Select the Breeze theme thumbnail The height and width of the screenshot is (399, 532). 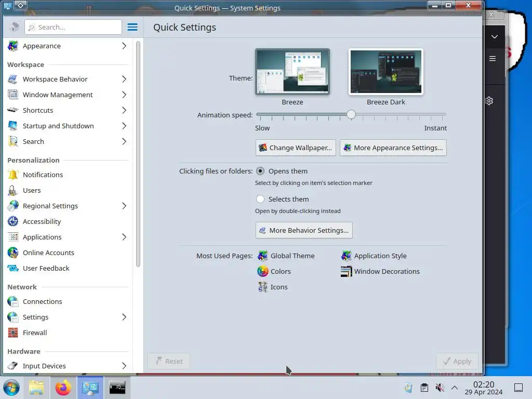tap(292, 72)
